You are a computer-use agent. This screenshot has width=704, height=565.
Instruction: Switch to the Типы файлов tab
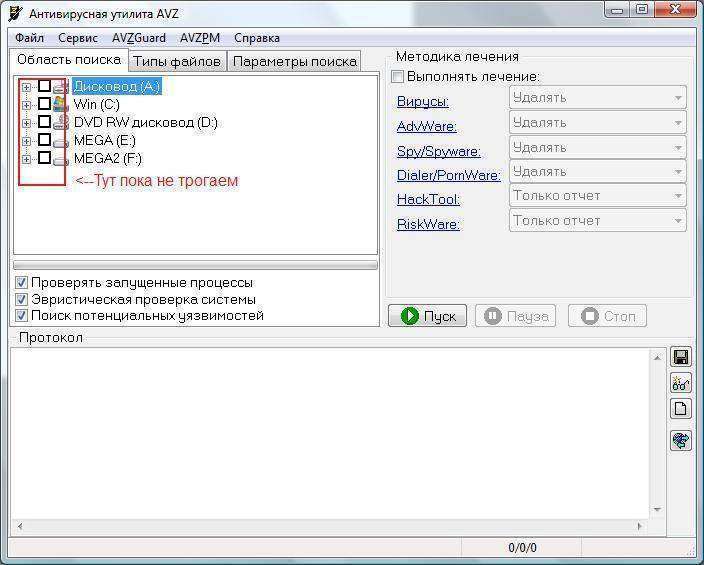coord(177,61)
